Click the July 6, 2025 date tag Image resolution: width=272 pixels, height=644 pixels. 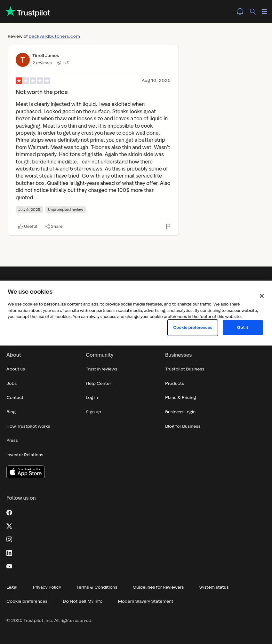pos(29,210)
